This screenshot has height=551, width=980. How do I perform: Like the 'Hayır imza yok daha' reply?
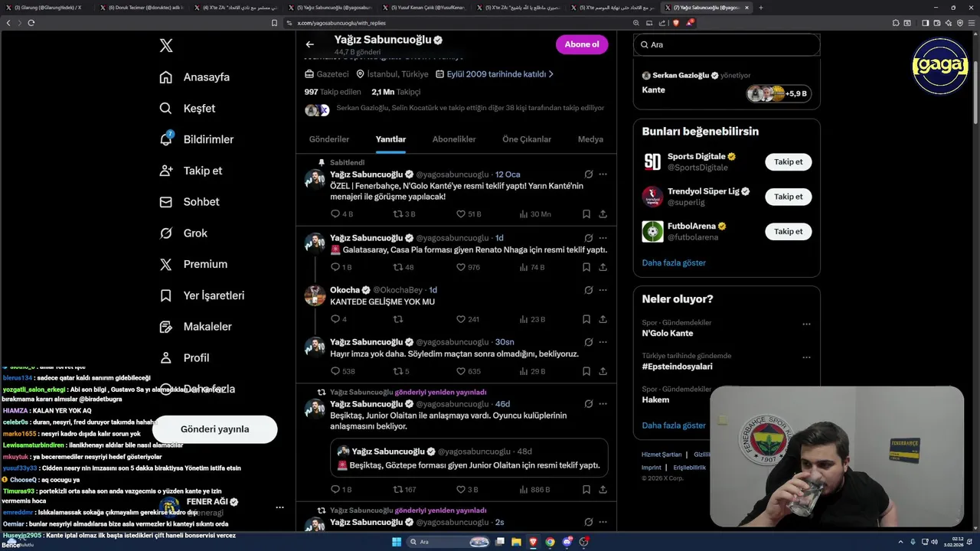tap(460, 371)
